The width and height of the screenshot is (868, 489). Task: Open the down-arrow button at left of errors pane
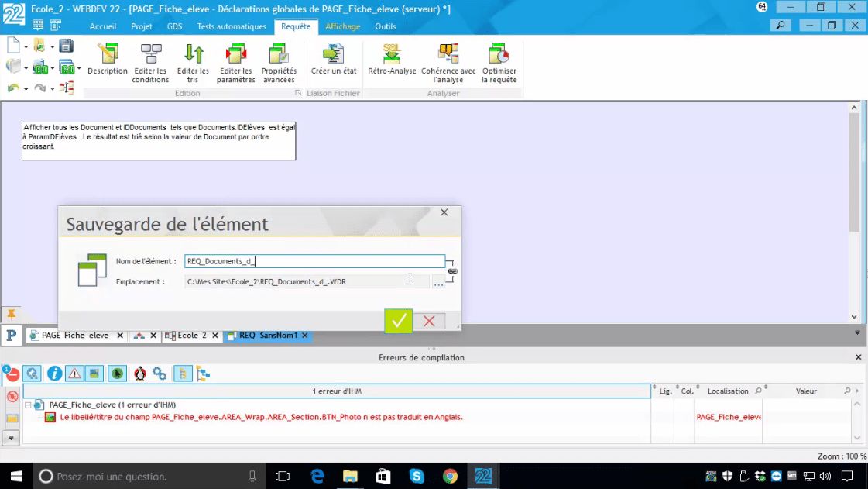(x=11, y=438)
